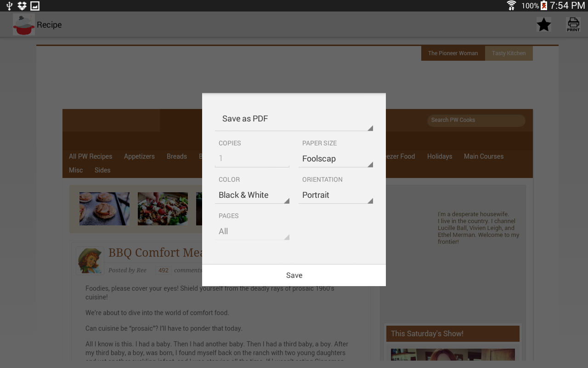
Task: Tap the Save button in print dialog
Action: click(x=294, y=275)
